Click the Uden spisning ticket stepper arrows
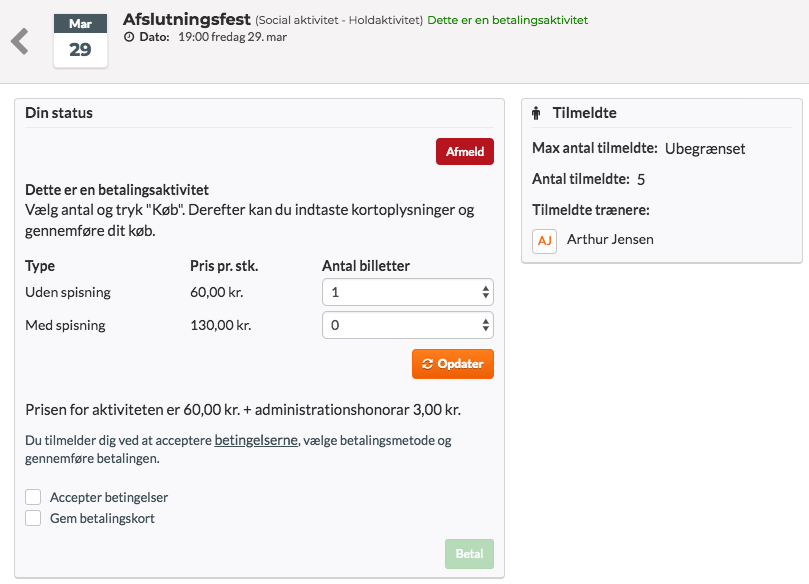 pyautogui.click(x=486, y=292)
